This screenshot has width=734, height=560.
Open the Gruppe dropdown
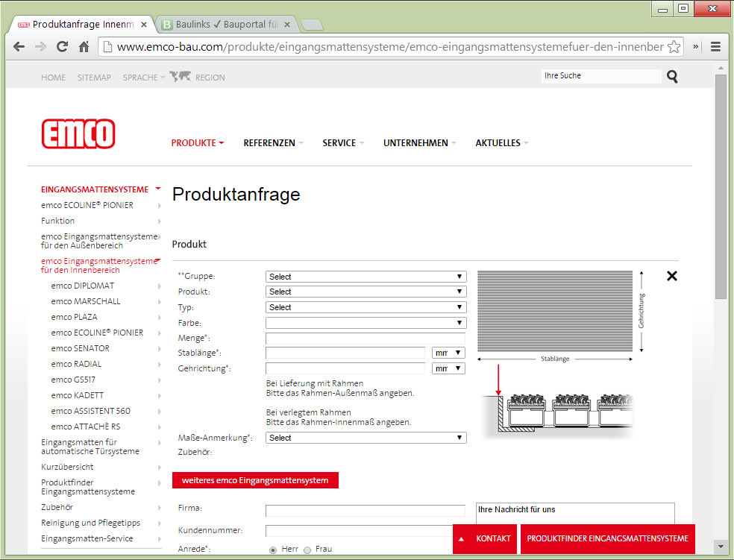point(366,277)
